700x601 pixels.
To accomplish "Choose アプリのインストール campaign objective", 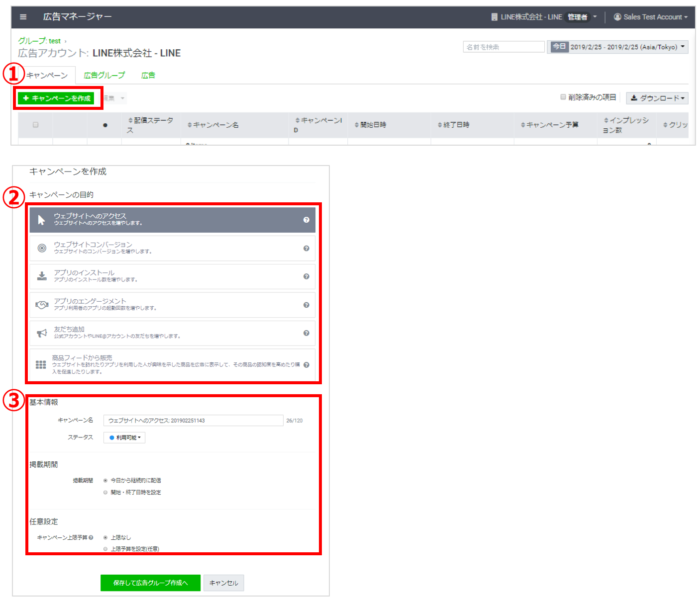I will point(172,276).
